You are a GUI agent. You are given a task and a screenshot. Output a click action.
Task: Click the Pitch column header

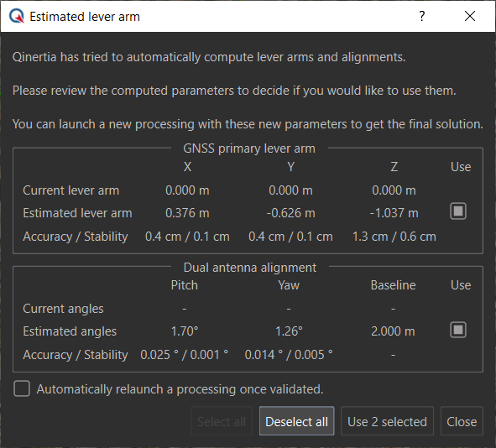point(185,285)
